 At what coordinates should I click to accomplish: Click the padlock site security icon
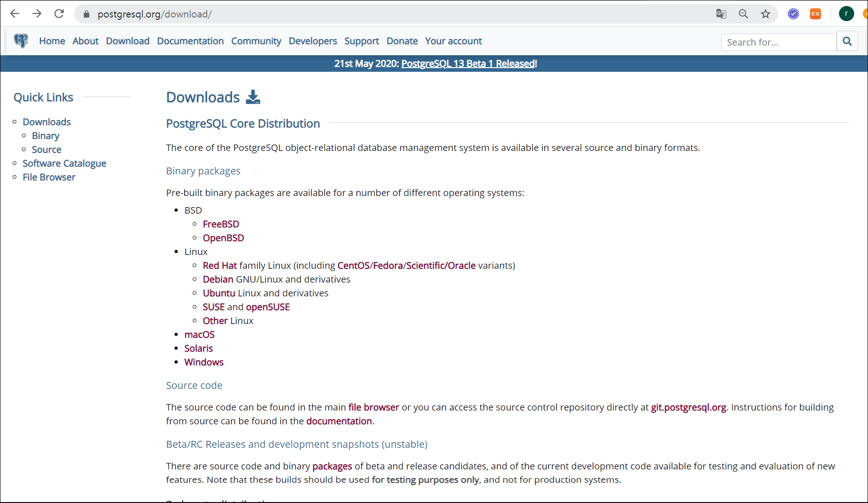[86, 14]
